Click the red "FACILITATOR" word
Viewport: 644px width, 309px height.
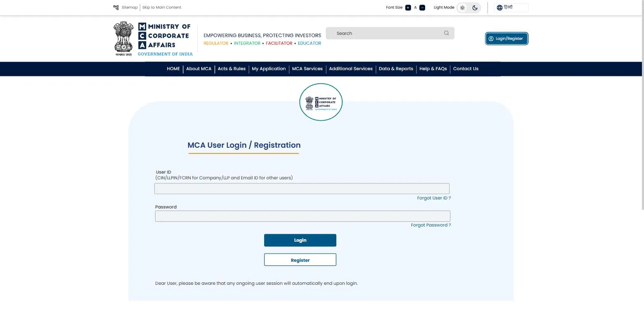(279, 43)
